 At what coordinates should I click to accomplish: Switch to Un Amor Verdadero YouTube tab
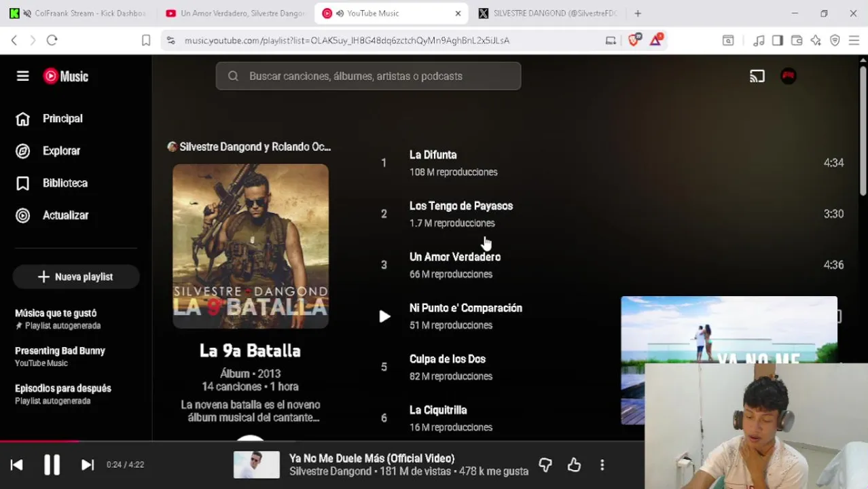(235, 13)
